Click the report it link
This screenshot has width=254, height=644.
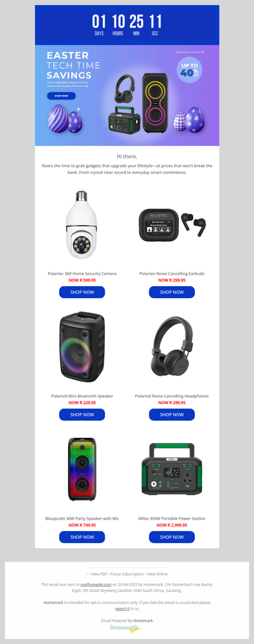click(122, 608)
